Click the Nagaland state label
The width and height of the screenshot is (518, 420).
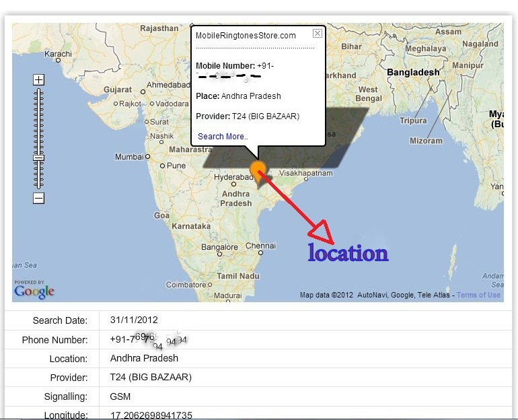click(480, 44)
